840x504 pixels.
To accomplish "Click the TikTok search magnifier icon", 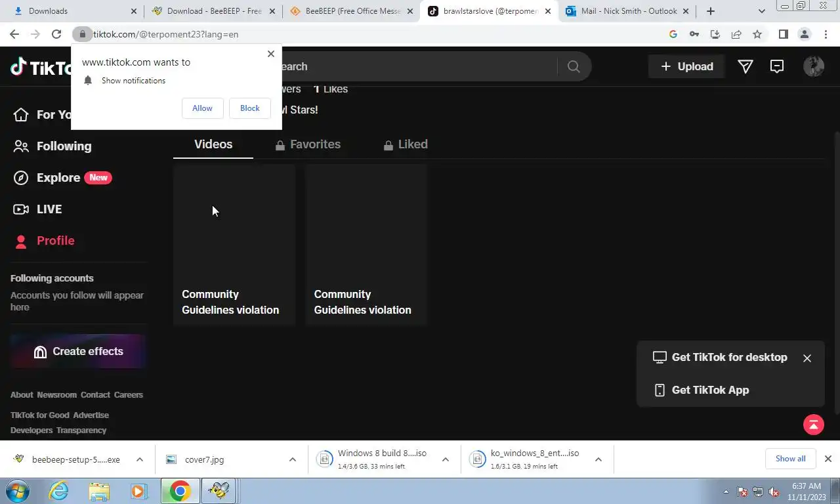I will 574,66.
